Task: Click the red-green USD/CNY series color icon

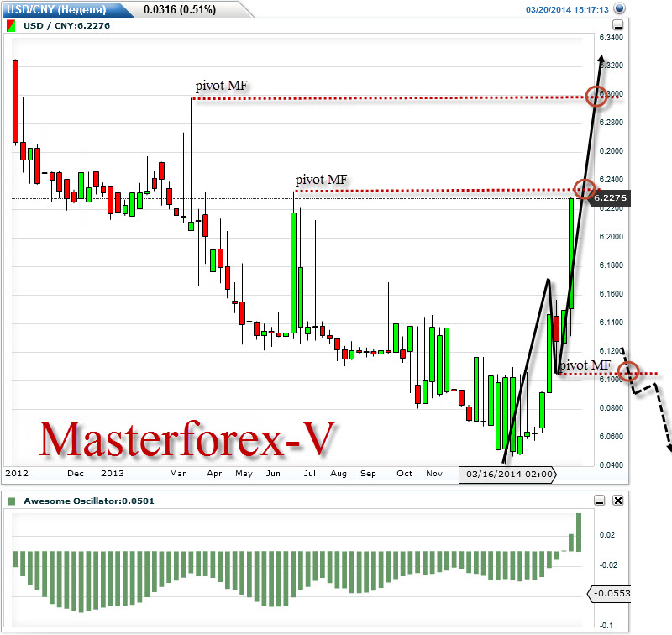Action: click(11, 26)
